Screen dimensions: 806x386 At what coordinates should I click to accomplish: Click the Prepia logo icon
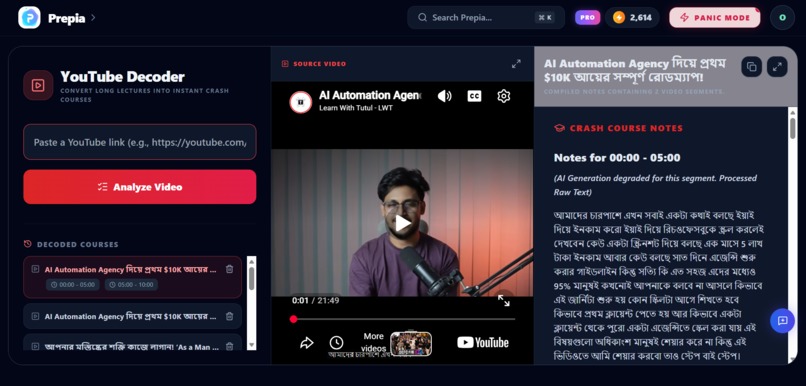(x=29, y=17)
